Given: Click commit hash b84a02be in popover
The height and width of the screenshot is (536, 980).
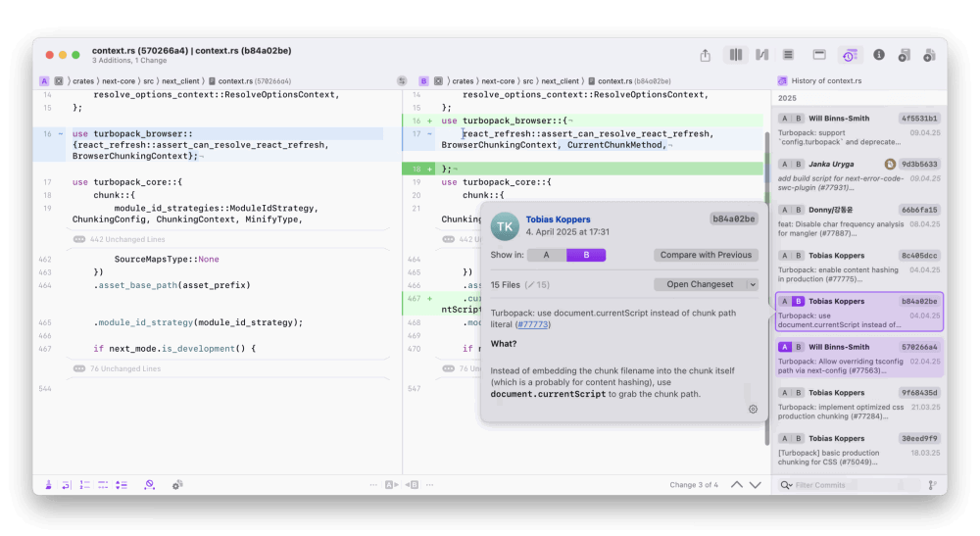Looking at the screenshot, I should (734, 219).
